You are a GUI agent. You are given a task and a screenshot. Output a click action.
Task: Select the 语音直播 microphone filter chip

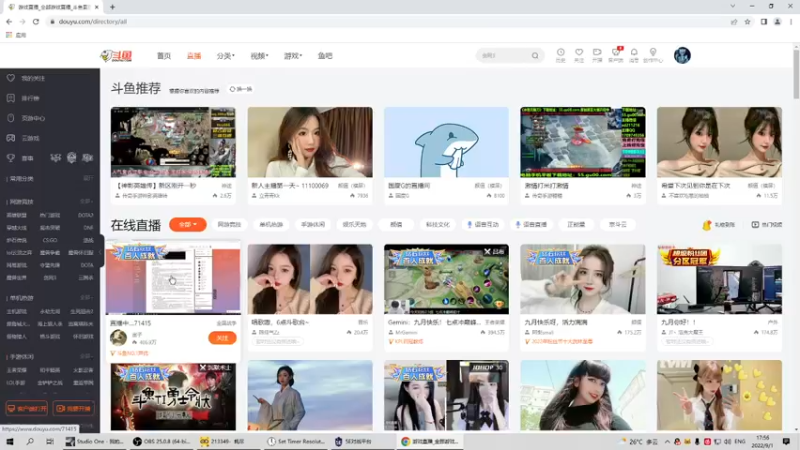[531, 224]
